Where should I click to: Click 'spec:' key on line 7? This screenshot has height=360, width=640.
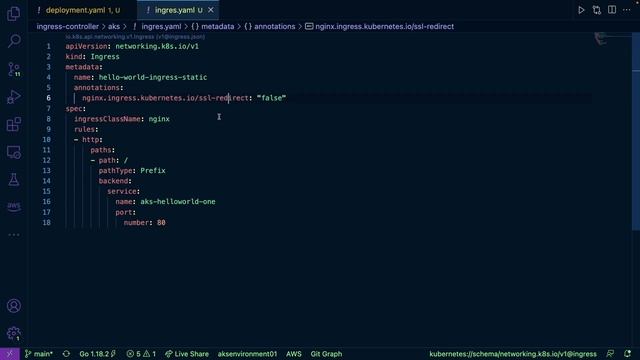[x=76, y=109]
